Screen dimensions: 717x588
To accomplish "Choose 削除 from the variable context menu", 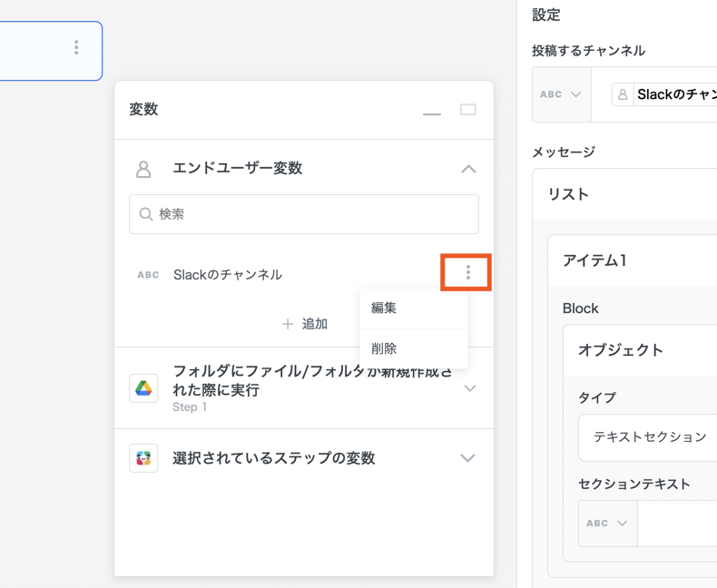I will click(385, 348).
